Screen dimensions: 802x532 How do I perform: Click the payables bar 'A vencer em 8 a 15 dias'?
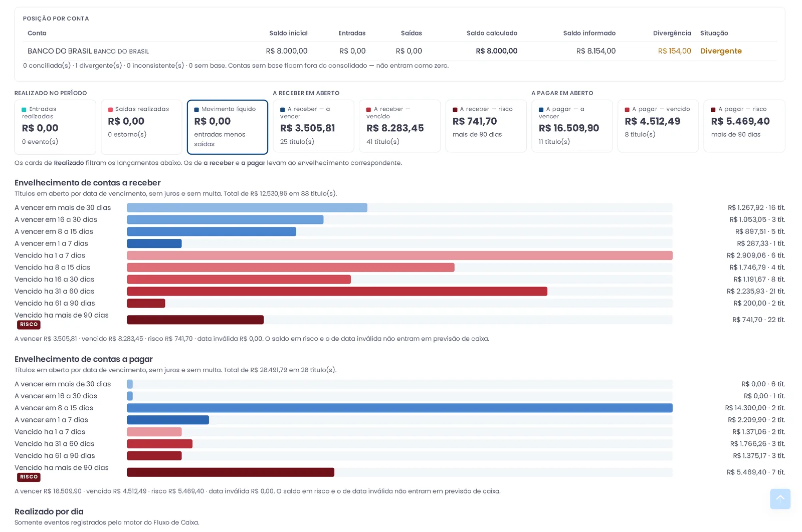(399, 408)
